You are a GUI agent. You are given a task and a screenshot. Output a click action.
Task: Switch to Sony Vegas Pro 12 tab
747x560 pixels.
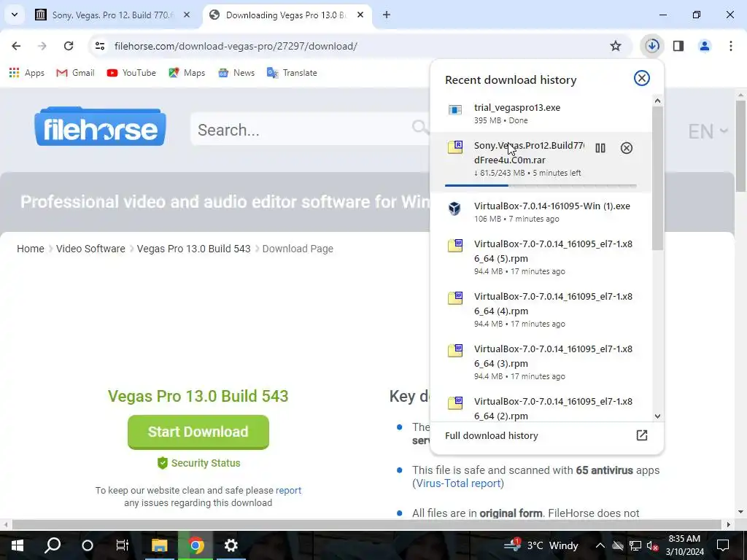pos(112,15)
